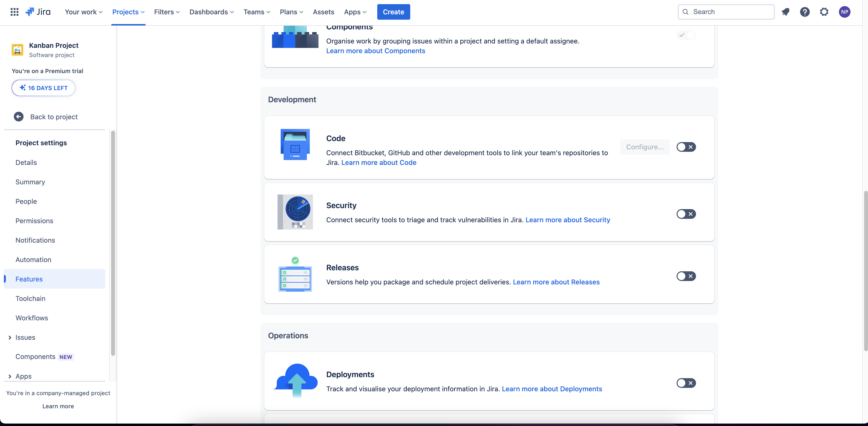The width and height of the screenshot is (868, 426).
Task: Open Jira settings via the gear icon
Action: tap(824, 12)
